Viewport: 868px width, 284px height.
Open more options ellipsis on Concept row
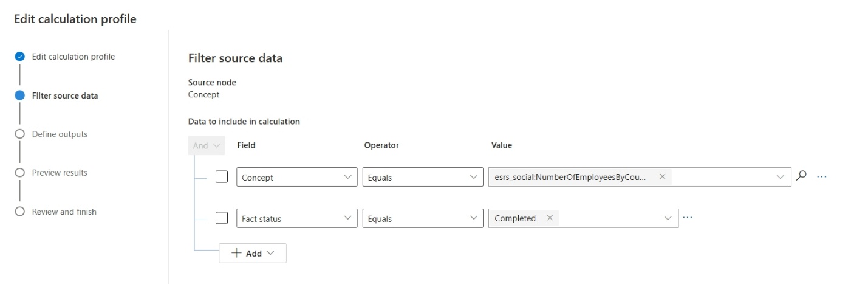tap(822, 177)
